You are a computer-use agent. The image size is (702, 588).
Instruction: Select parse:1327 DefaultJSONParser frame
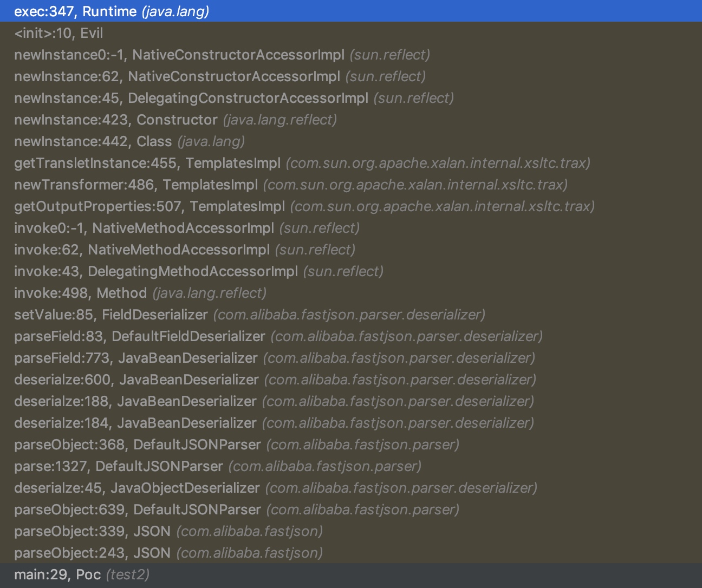click(x=351, y=466)
